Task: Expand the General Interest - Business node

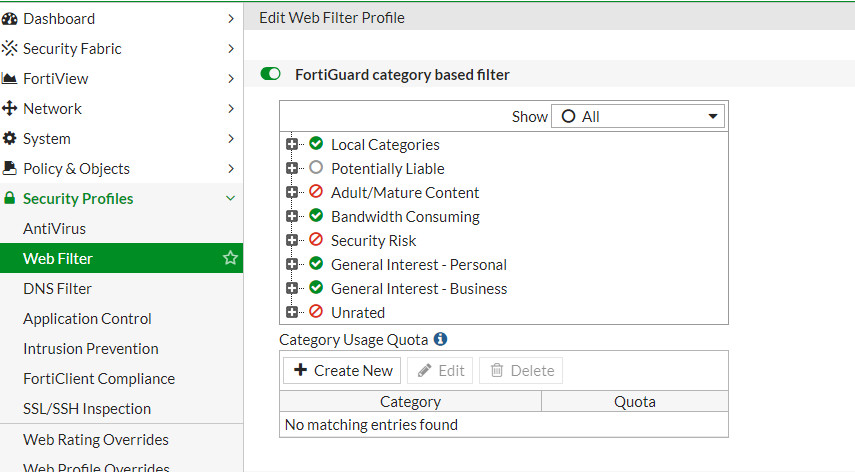Action: tap(292, 288)
